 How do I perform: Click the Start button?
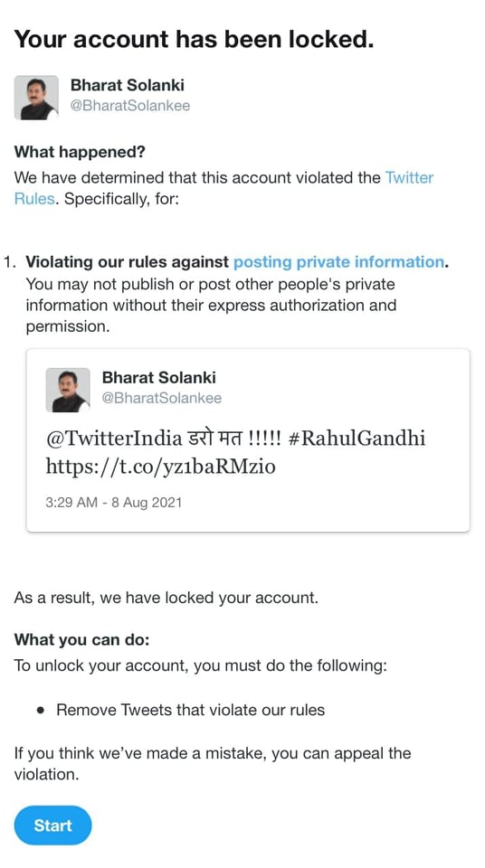pos(52,826)
